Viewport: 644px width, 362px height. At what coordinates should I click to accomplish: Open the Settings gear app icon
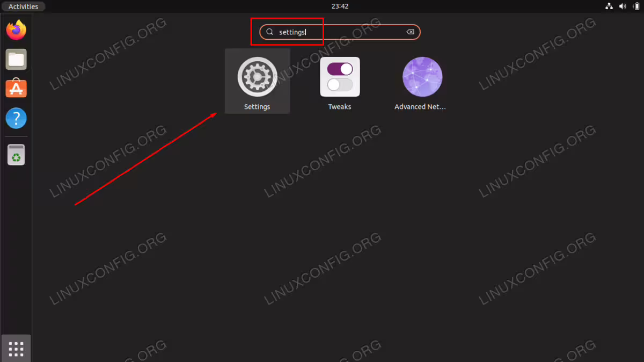click(x=257, y=77)
